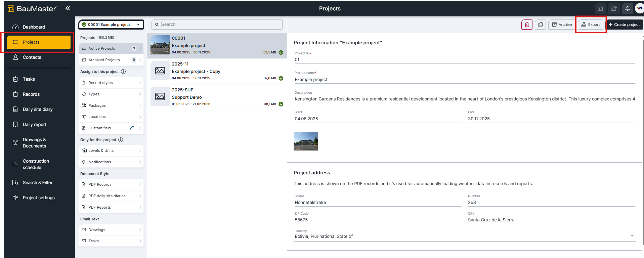Collapse the sidebar with double-chevron icon
Viewport: 644px width, 258px height.
68,8
